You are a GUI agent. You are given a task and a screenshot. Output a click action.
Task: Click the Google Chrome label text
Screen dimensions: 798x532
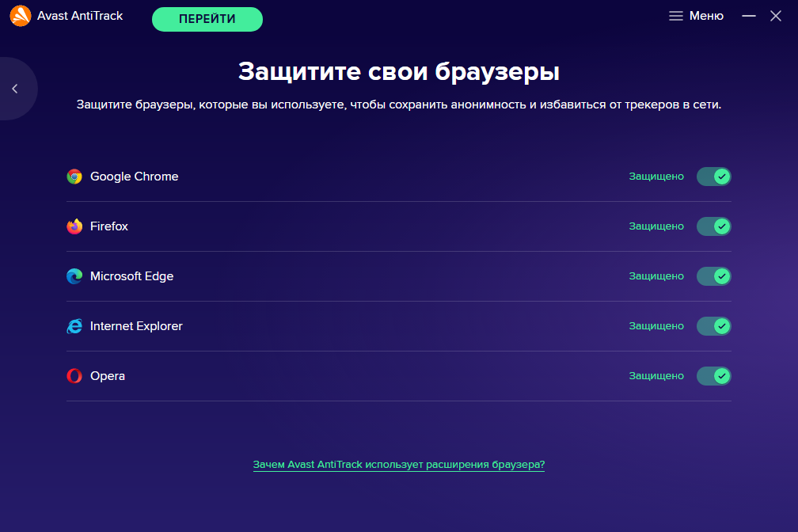pos(135,177)
